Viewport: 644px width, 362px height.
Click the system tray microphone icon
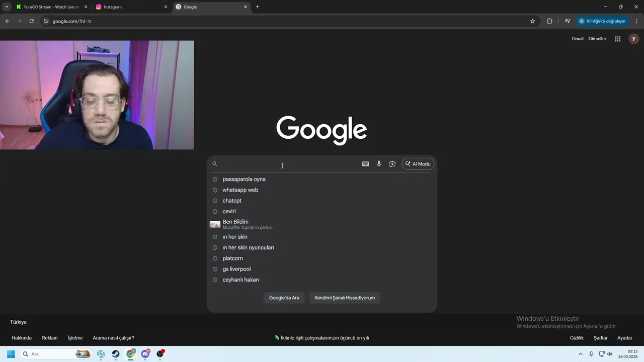coord(591,354)
